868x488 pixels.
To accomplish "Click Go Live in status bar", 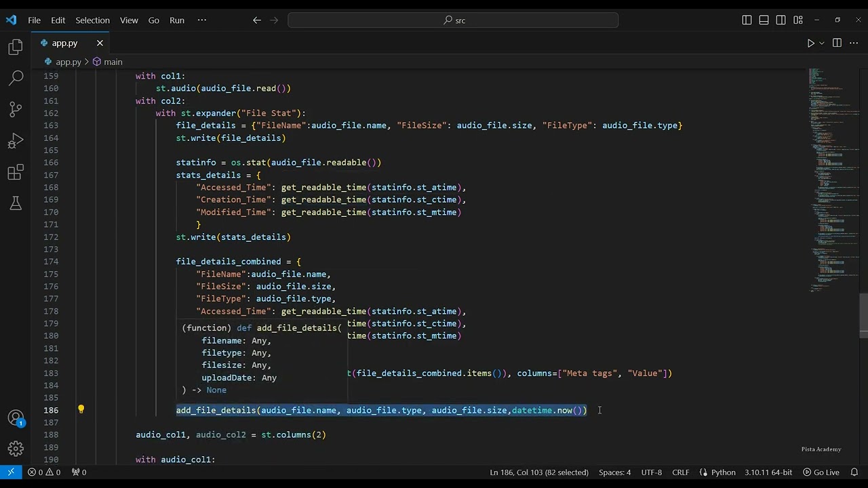I will coord(821,472).
